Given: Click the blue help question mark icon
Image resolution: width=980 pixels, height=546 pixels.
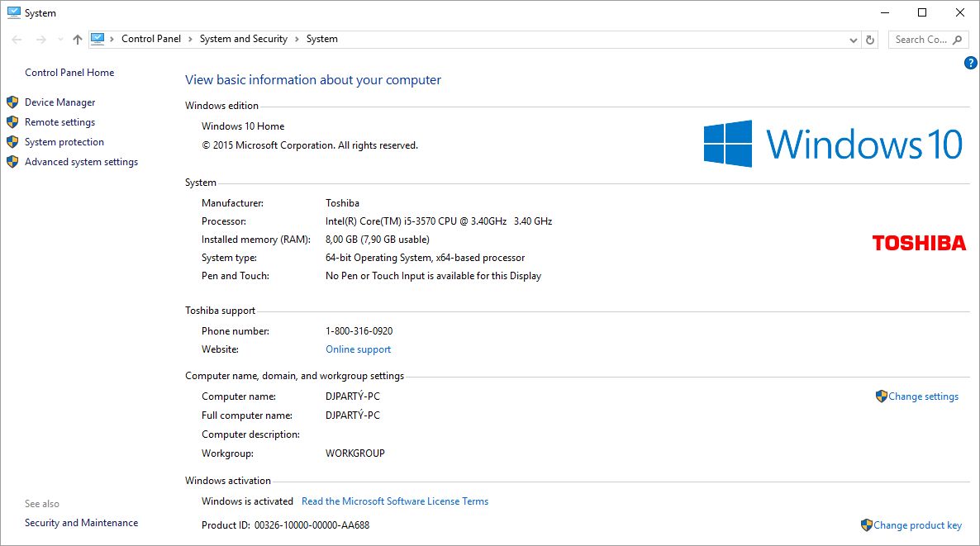Looking at the screenshot, I should click(x=971, y=63).
